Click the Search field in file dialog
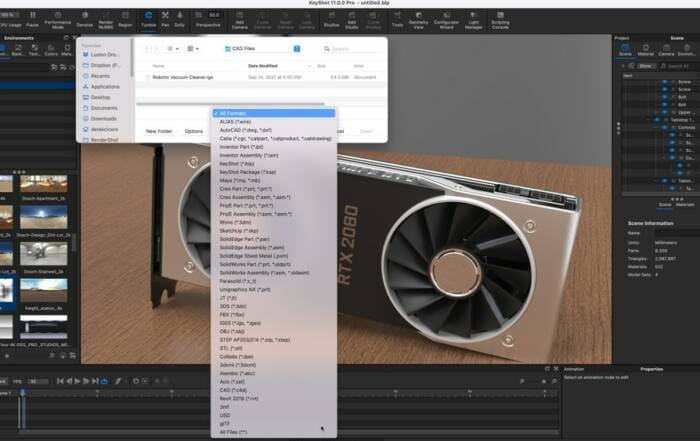The image size is (700, 441). coord(350,49)
